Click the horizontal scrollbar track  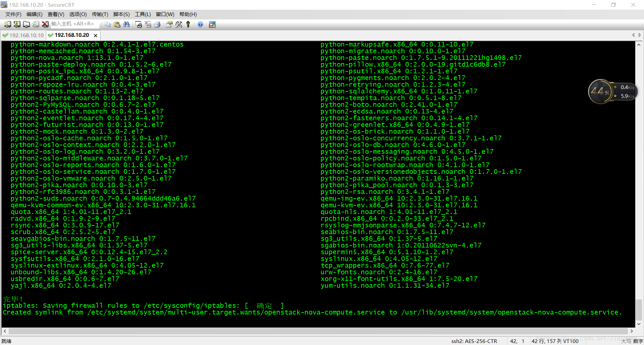[318, 331]
